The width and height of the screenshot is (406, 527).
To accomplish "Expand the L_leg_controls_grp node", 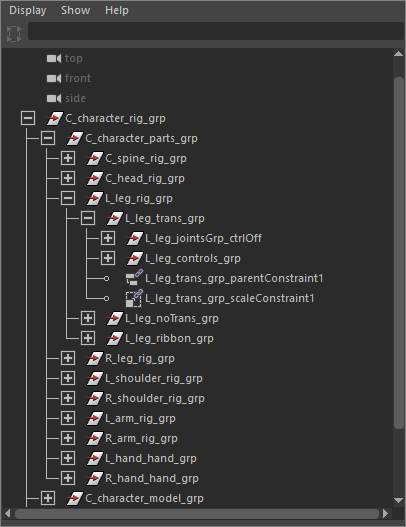I will (108, 258).
